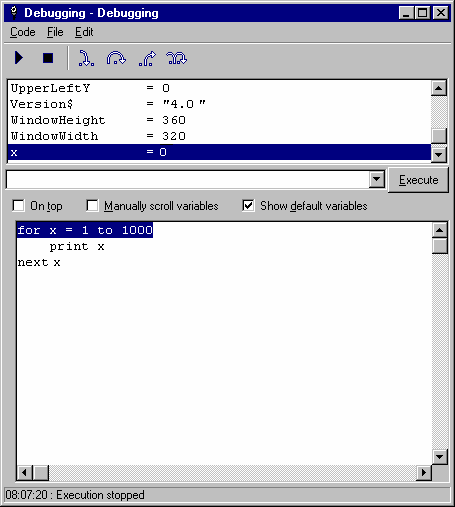Open the File menu
Screen dimensions: 455x507
tap(55, 32)
